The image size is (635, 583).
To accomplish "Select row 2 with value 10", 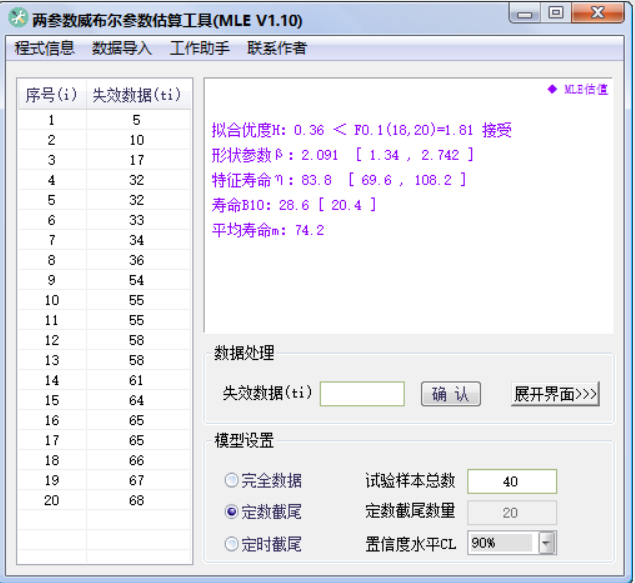I will [x=104, y=140].
